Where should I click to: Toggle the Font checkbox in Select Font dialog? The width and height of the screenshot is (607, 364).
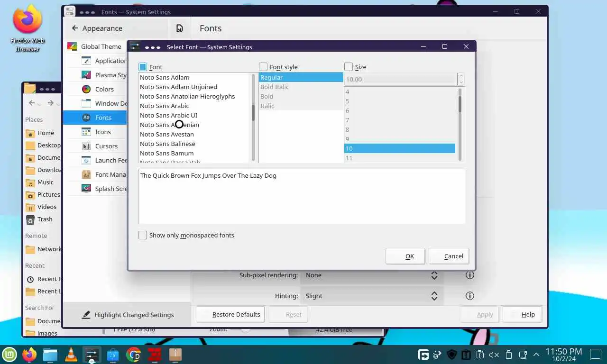tap(143, 67)
